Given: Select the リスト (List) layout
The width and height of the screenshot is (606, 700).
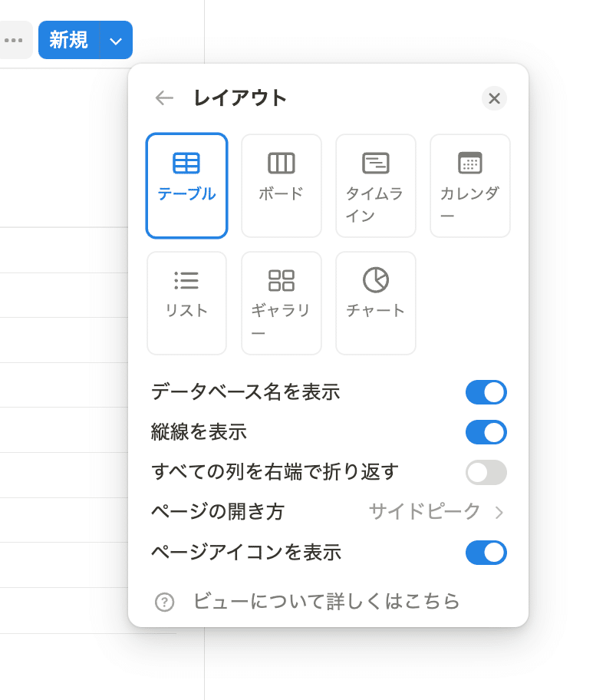Looking at the screenshot, I should tap(186, 303).
